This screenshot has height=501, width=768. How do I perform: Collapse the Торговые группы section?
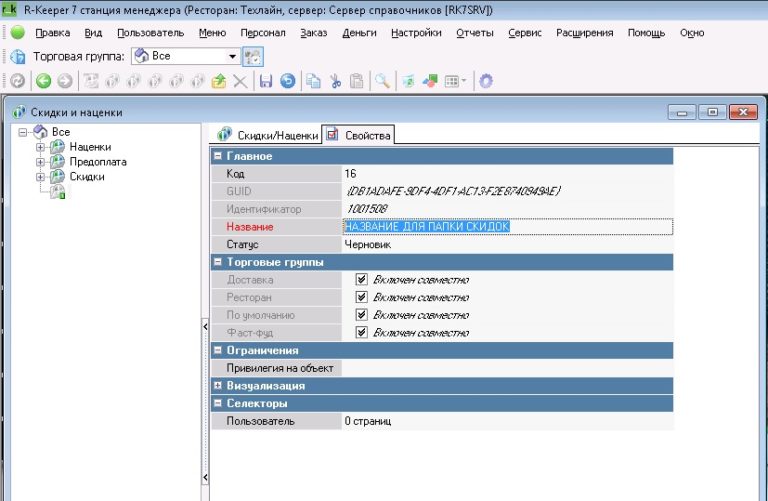(218, 262)
